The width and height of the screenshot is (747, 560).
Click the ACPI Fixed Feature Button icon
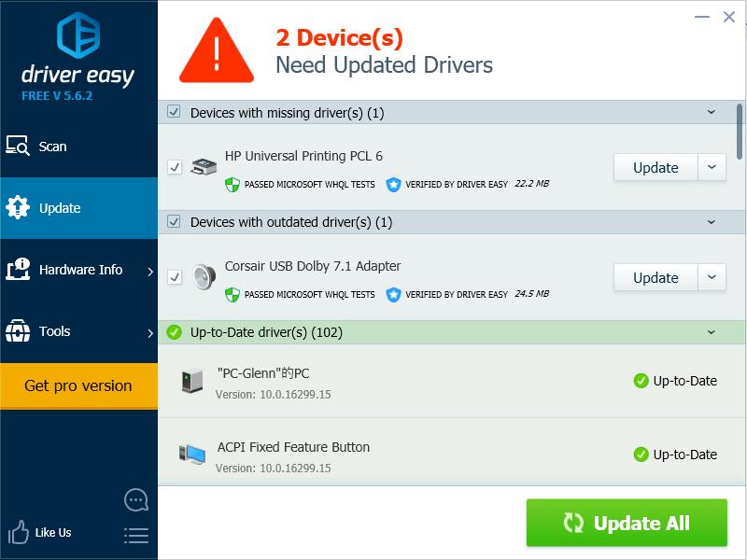click(192, 454)
